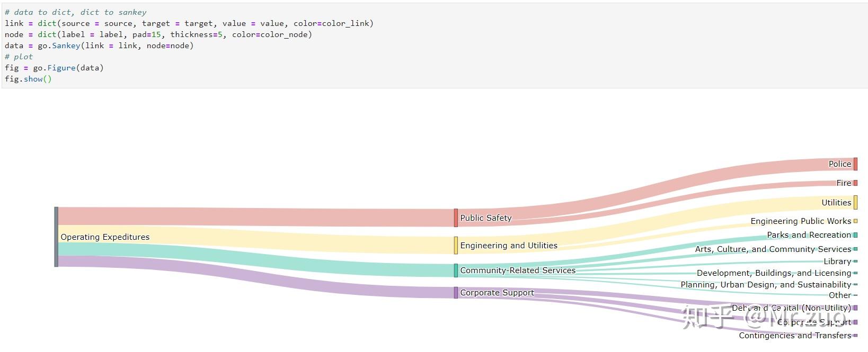Click the pink flow leading to Police
The image size is (868, 352).
pos(689,183)
